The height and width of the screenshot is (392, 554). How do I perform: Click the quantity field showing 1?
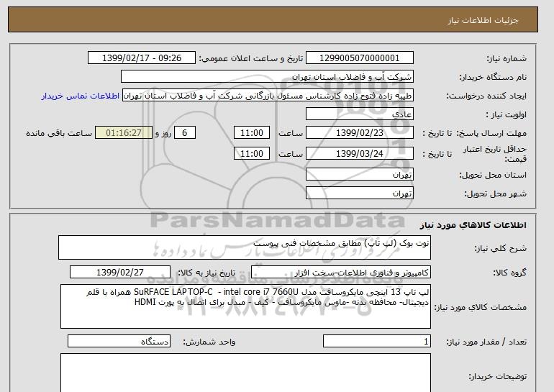point(377,341)
